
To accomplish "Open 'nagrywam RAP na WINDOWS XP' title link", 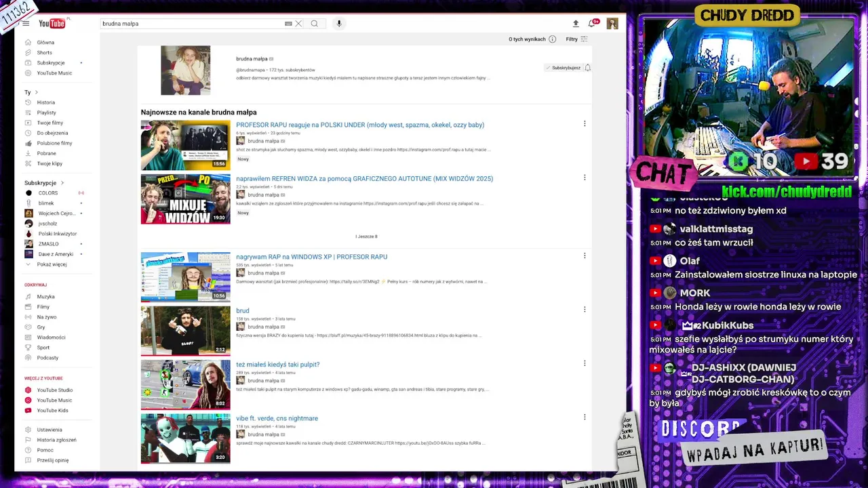I will 311,257.
